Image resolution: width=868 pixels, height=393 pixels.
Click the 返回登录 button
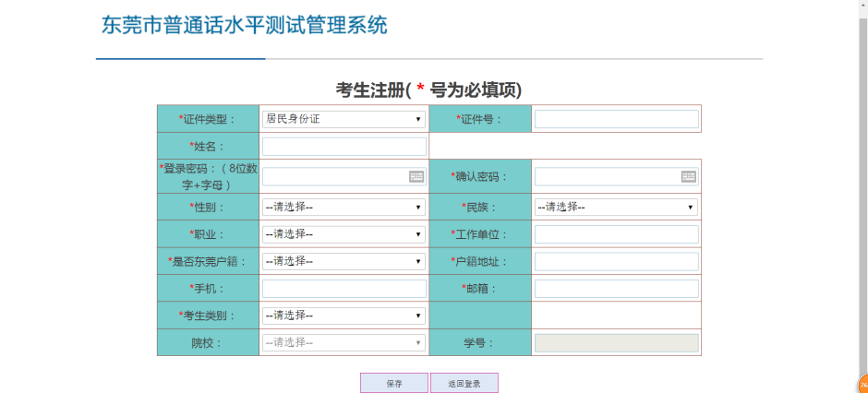464,384
